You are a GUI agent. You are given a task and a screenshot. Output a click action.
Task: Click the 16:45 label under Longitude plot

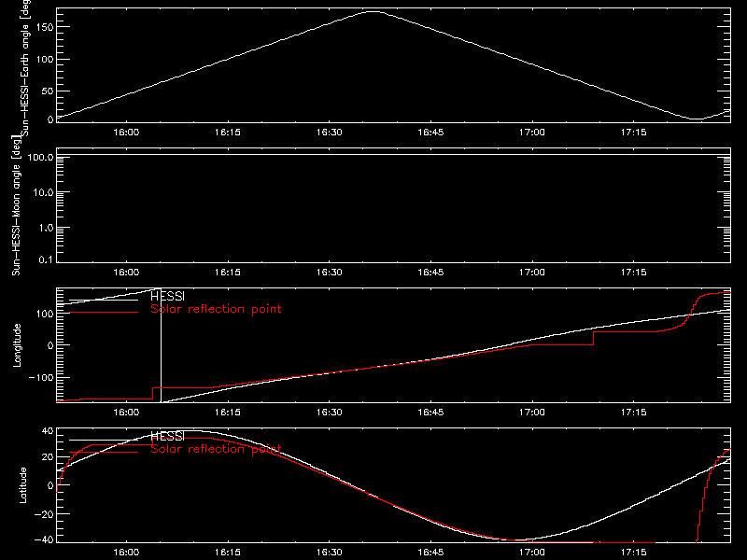click(x=430, y=413)
